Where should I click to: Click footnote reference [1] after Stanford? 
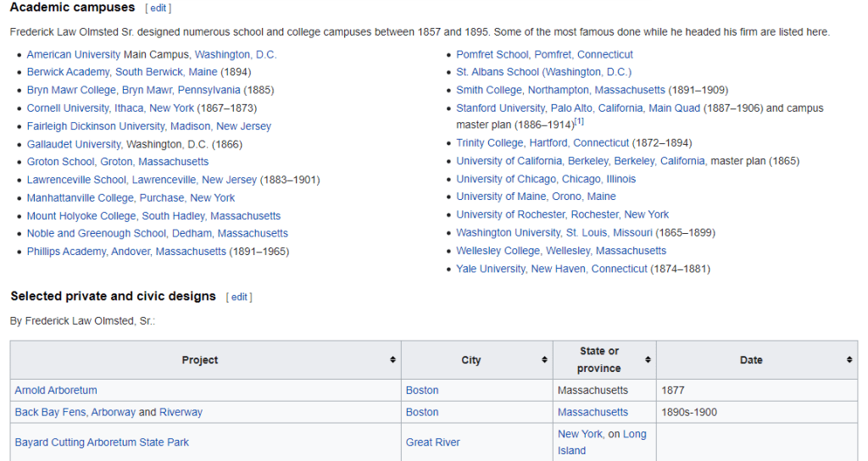click(580, 122)
